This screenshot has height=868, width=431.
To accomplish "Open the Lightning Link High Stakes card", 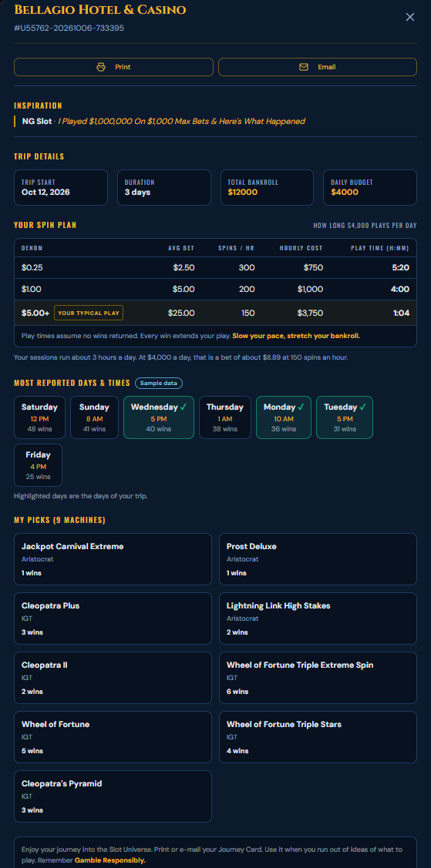I will tap(318, 618).
